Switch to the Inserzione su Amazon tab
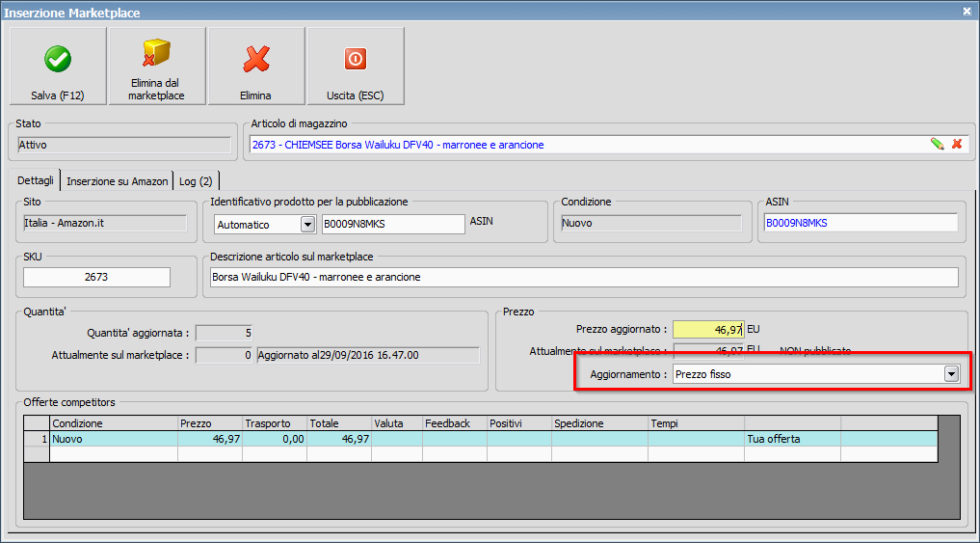980x543 pixels. [117, 181]
